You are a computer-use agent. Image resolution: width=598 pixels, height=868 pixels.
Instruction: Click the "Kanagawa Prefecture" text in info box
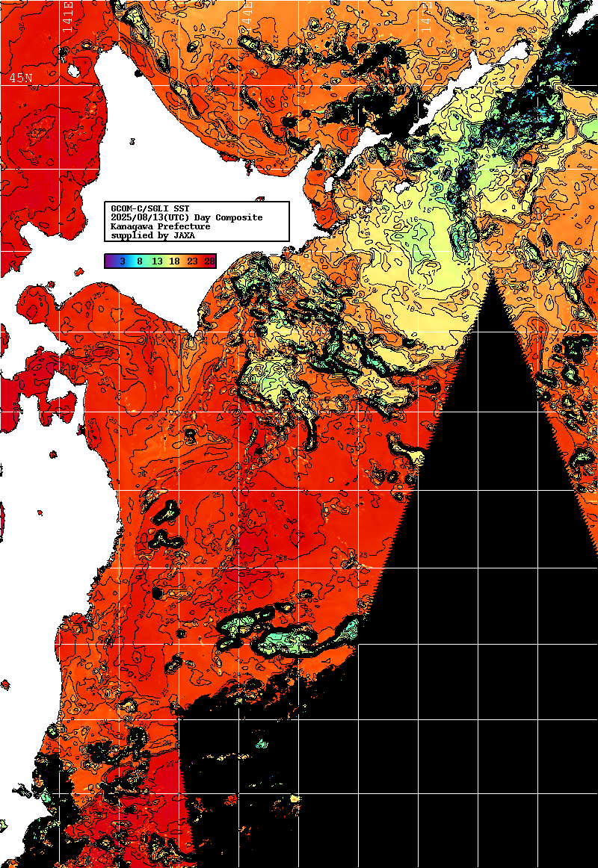coord(161,226)
